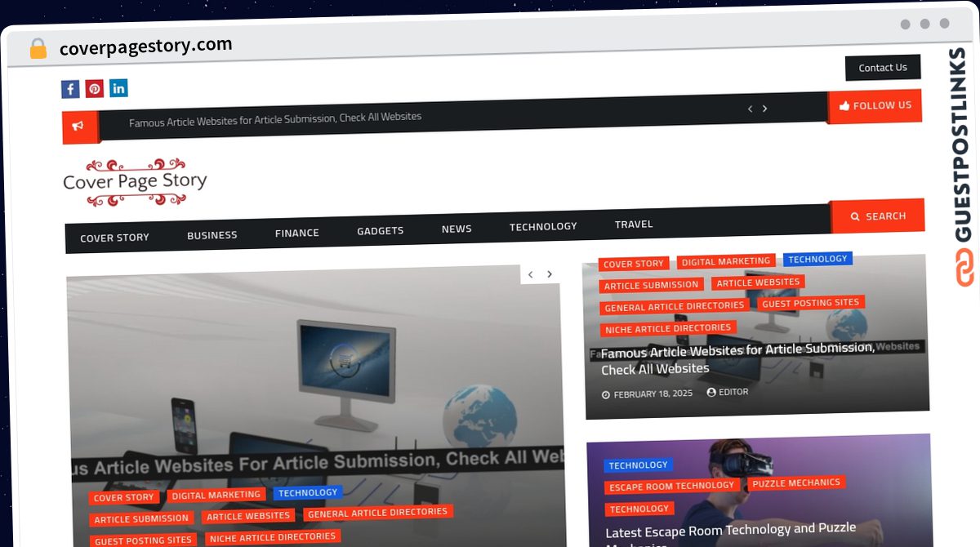
Task: Open Famous Article Websites title in top-right card
Action: 737,358
